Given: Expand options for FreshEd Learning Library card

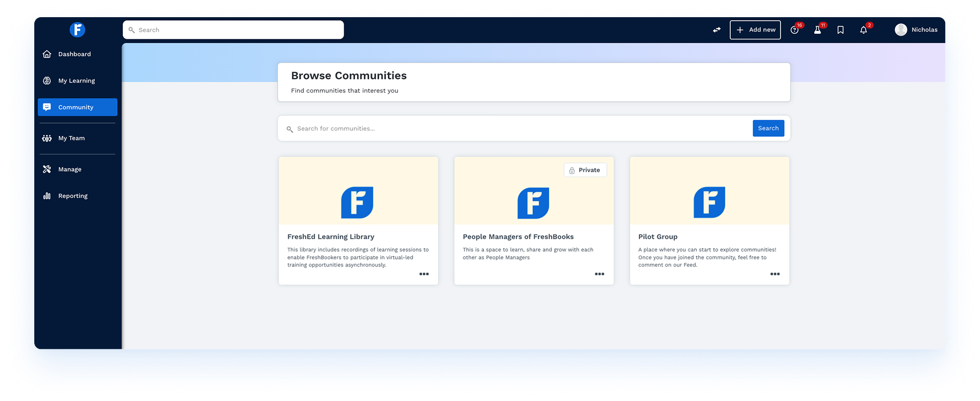Looking at the screenshot, I should 424,274.
